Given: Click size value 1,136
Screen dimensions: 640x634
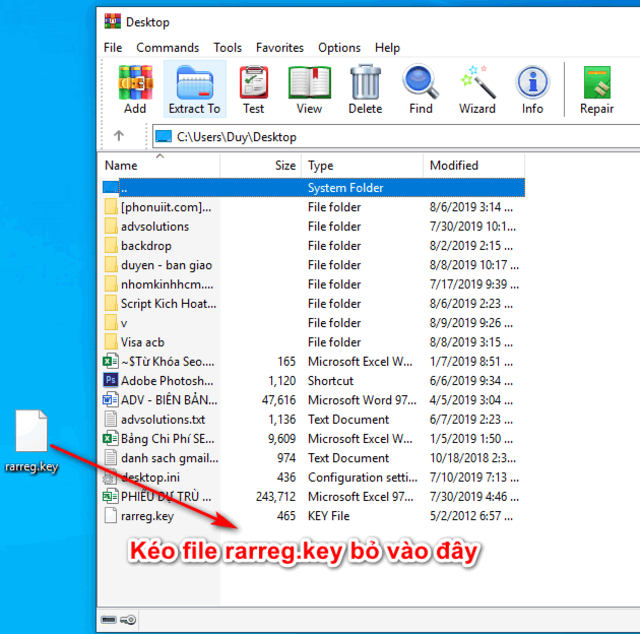Looking at the screenshot, I should [282, 420].
